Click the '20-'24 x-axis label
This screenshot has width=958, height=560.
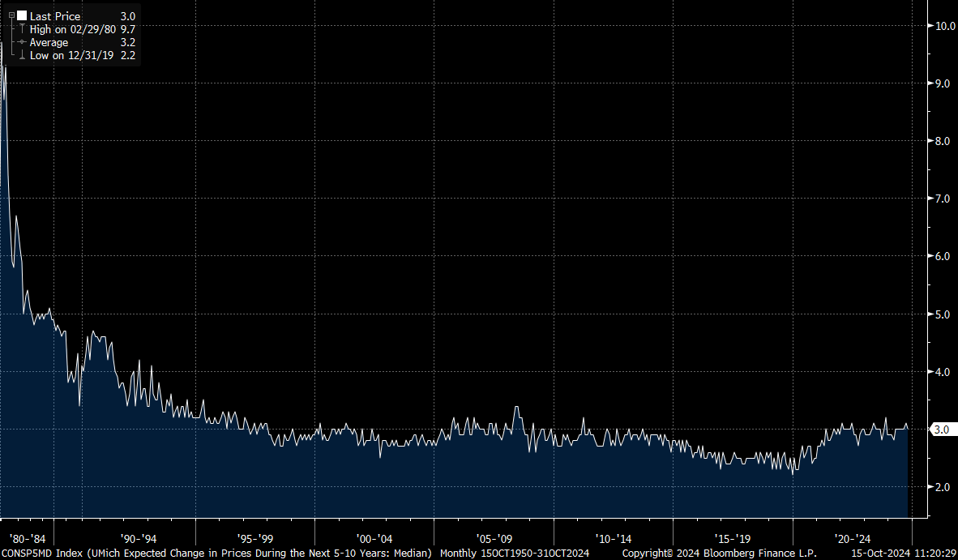[853, 539]
